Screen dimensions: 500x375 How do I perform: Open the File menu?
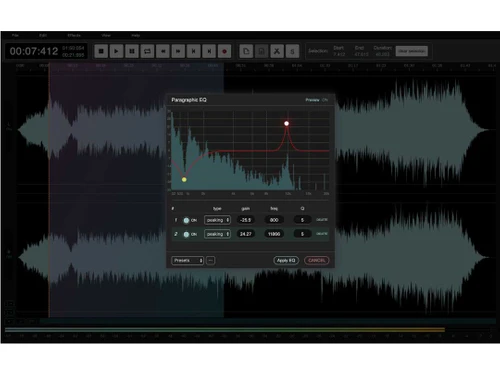tap(15, 35)
